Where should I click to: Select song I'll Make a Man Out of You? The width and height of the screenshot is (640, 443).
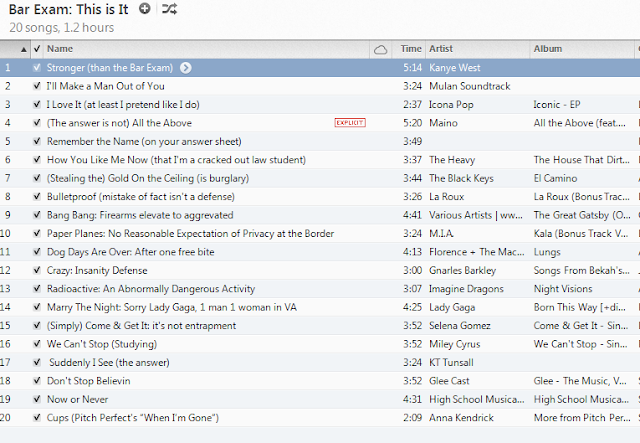tap(106, 86)
